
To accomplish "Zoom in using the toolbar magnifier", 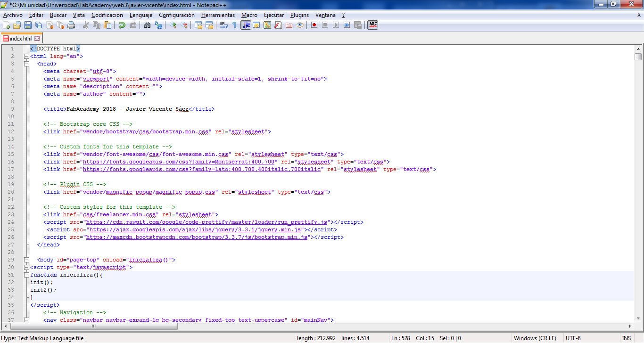I will click(173, 25).
